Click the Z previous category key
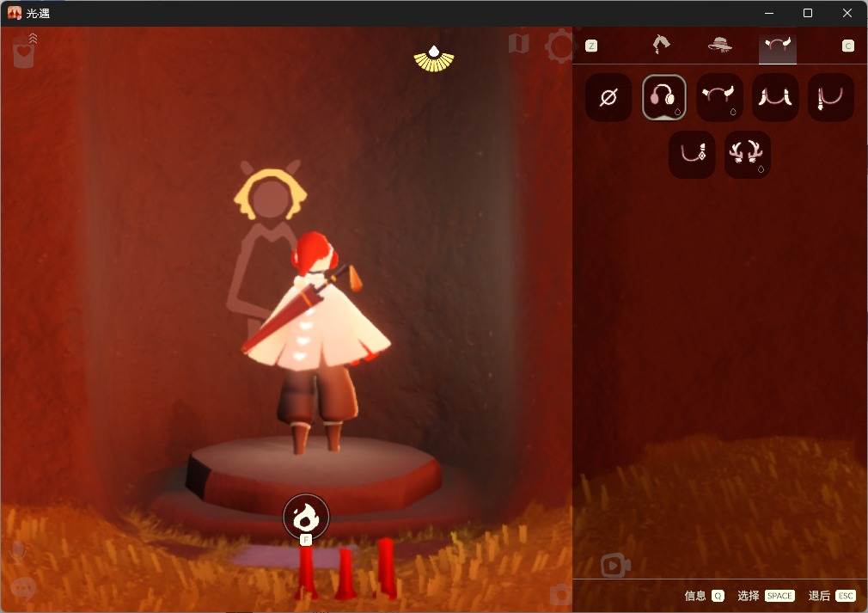Image resolution: width=868 pixels, height=613 pixels. [591, 46]
